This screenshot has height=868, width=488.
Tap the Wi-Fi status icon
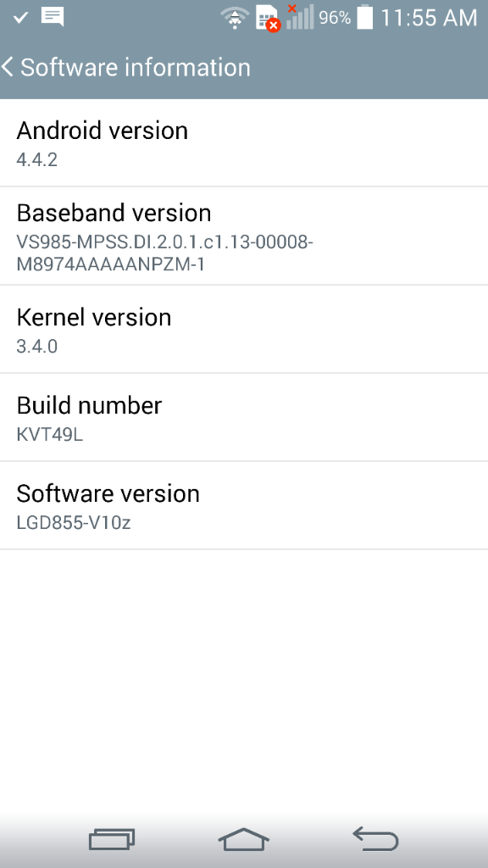[236, 19]
